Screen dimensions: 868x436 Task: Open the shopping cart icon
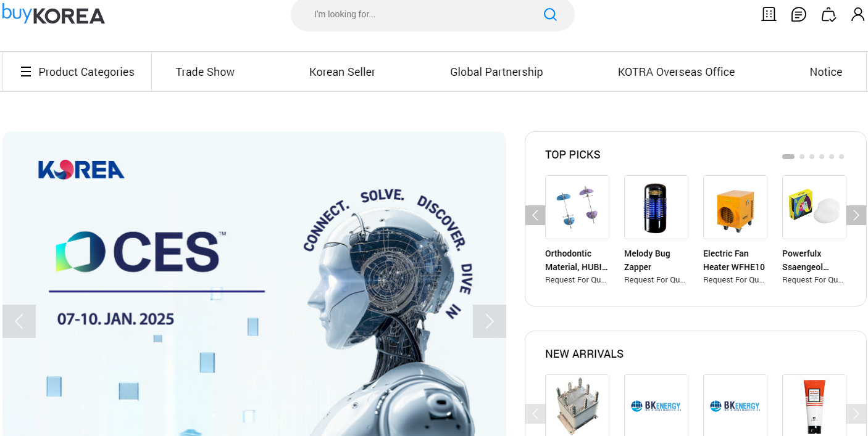828,14
